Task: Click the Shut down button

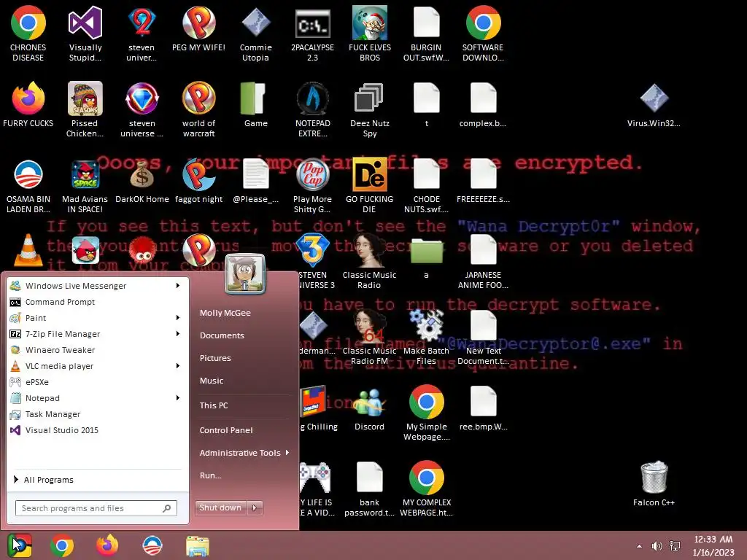Action: click(x=220, y=507)
